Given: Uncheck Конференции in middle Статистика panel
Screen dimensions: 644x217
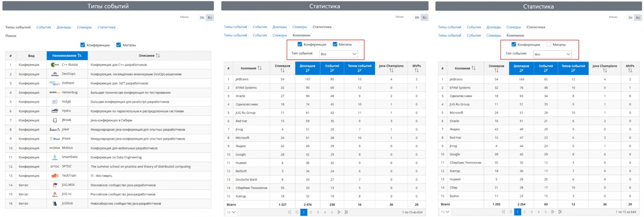Looking at the screenshot, I should [x=299, y=44].
